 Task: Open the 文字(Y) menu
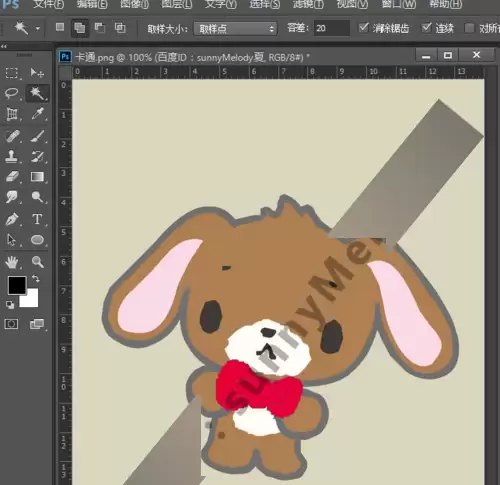[x=220, y=4]
